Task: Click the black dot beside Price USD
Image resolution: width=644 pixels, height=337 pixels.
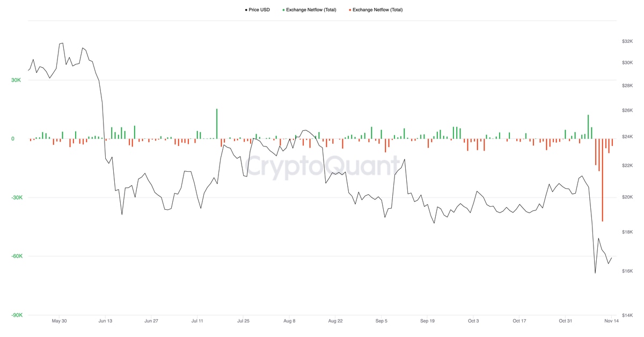Action: [246, 10]
